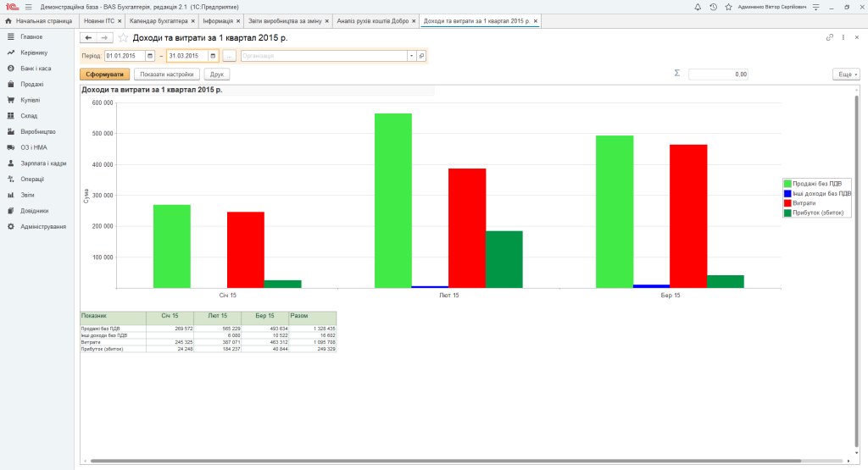Click period selection ellipsis button
Viewport: 868px width, 470px height.
pyautogui.click(x=229, y=56)
